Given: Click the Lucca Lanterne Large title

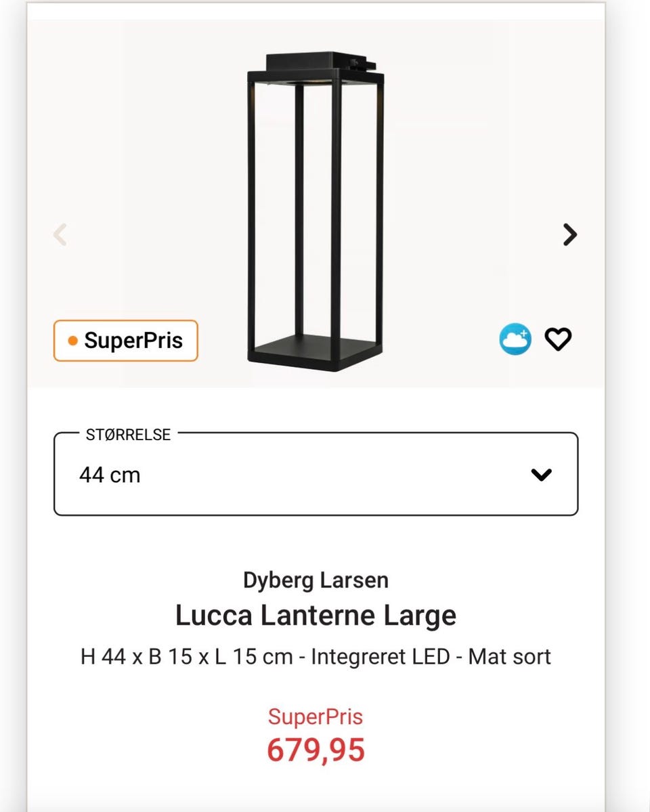Looking at the screenshot, I should point(316,616).
